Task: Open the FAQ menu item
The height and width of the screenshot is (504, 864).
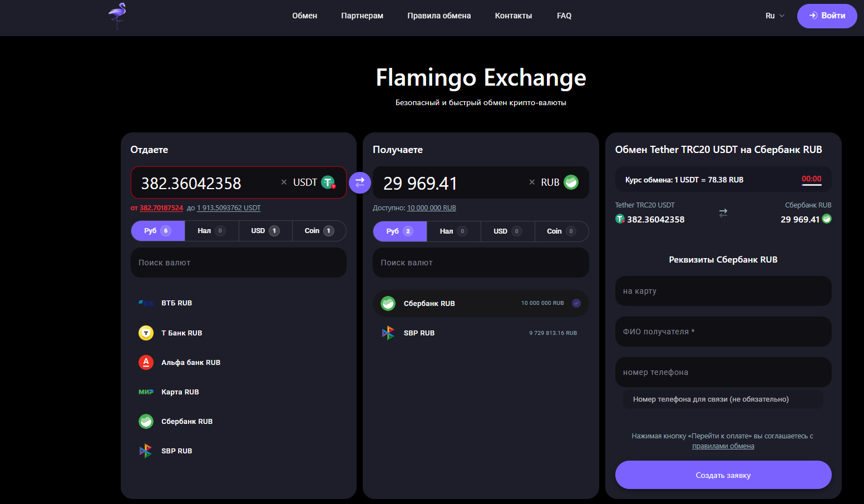Action: (x=564, y=16)
